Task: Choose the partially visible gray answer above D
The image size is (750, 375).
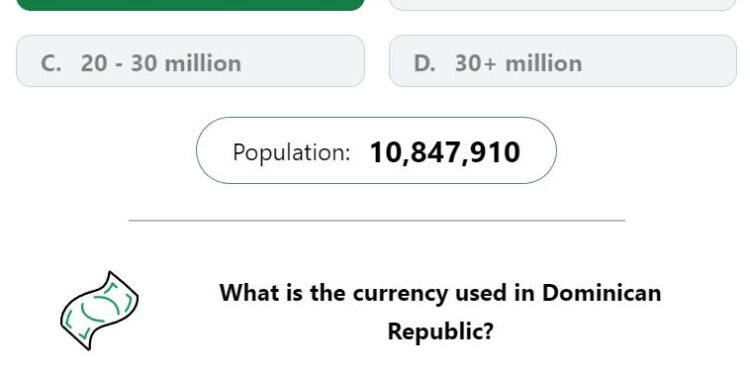Action: click(x=563, y=5)
